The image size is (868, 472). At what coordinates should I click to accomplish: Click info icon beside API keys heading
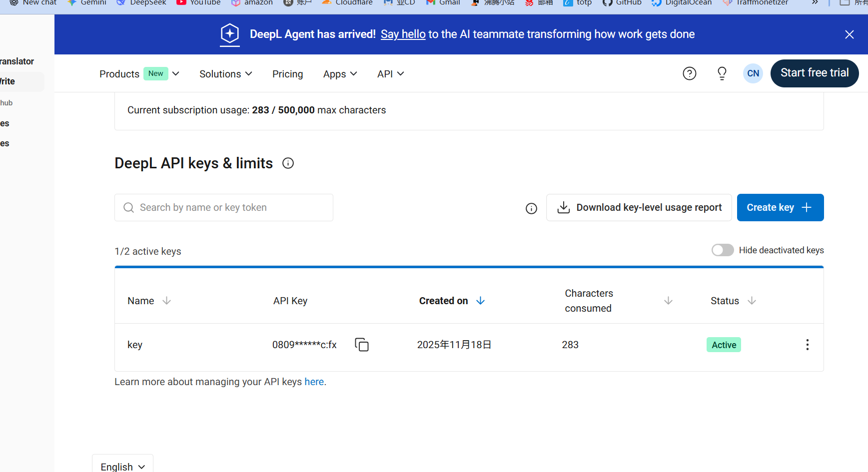pos(288,163)
